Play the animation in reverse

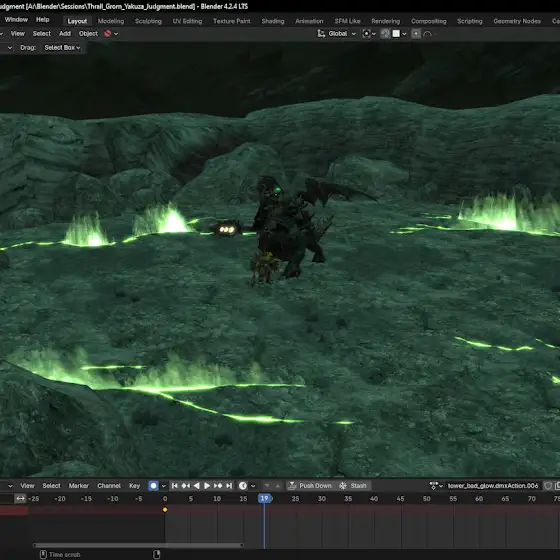coord(196,486)
